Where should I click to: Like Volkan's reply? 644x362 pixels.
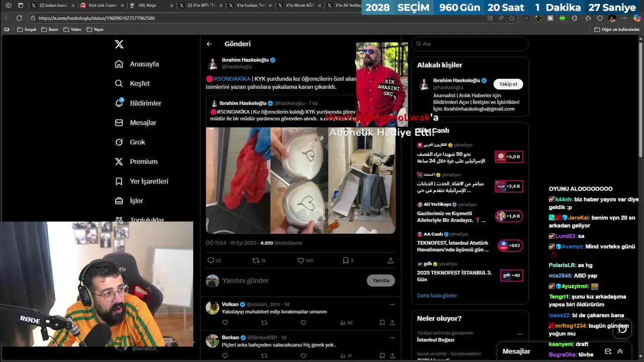click(303, 323)
